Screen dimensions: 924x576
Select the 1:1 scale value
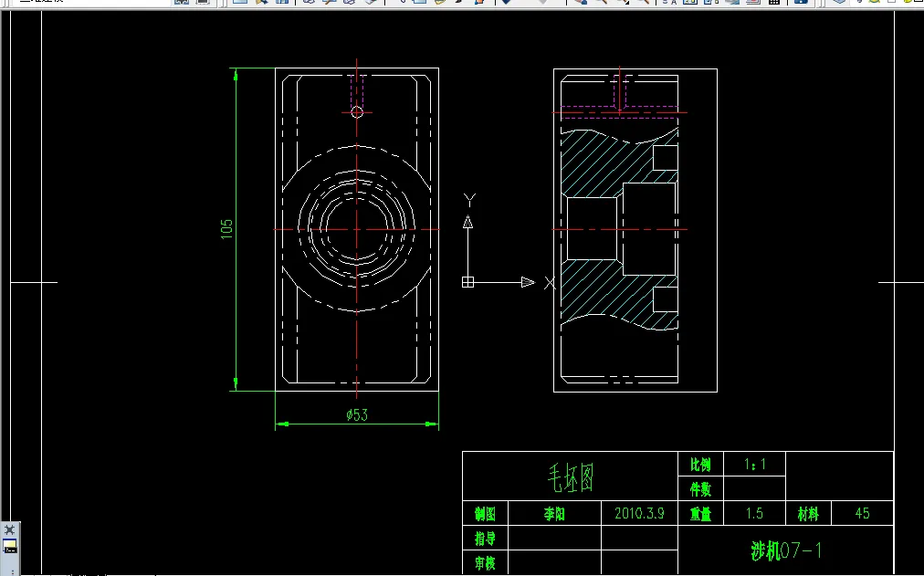[x=755, y=465]
